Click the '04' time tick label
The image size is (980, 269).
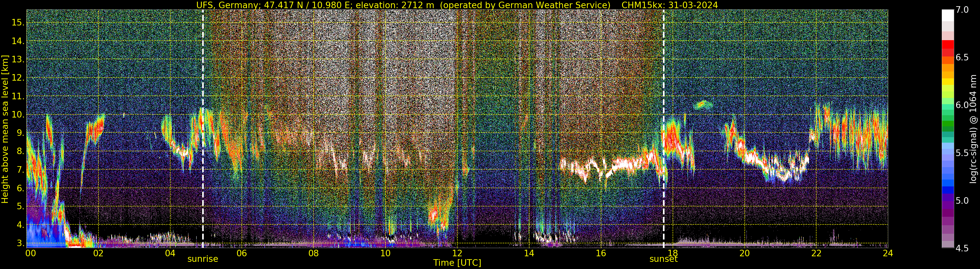coord(170,253)
